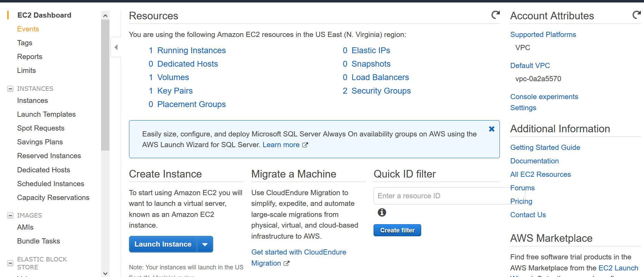Click the Launch Instance button
The width and height of the screenshot is (644, 277).
163,244
